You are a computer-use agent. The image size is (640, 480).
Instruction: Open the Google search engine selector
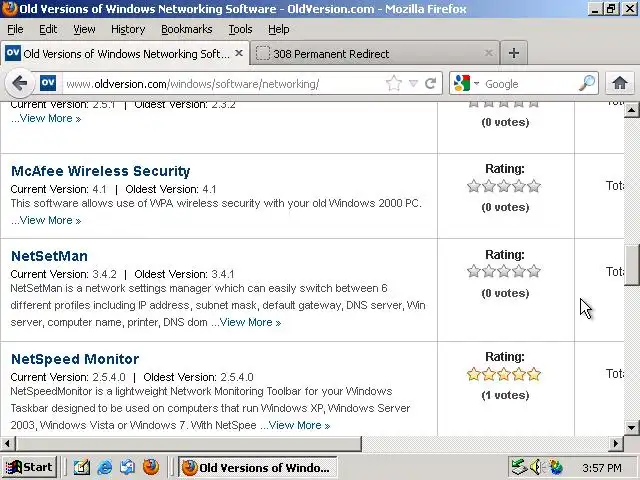click(466, 84)
